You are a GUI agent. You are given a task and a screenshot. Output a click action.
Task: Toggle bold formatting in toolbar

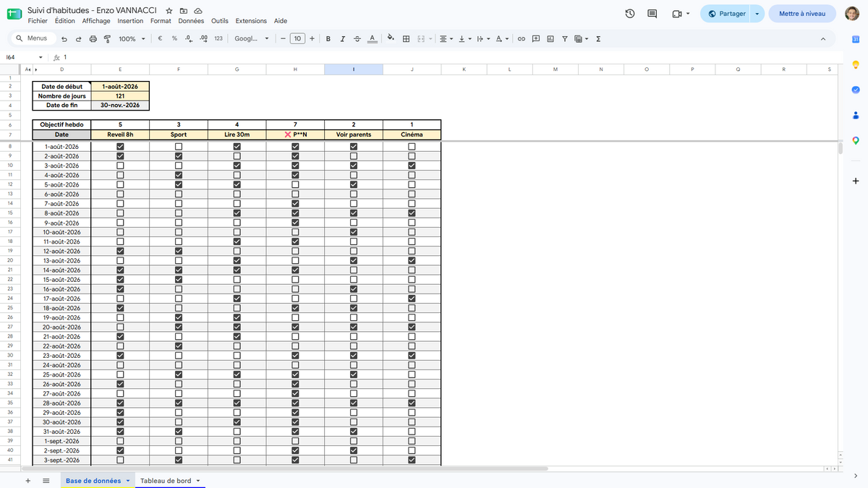(328, 39)
